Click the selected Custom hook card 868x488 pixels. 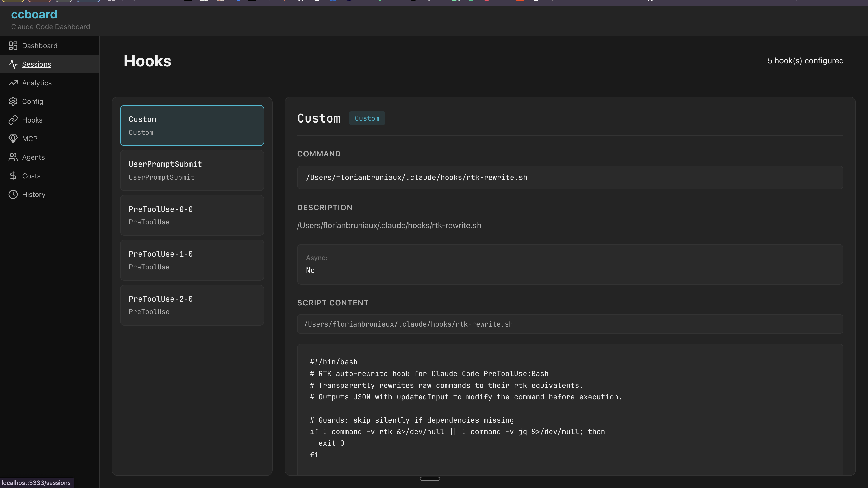pos(192,126)
